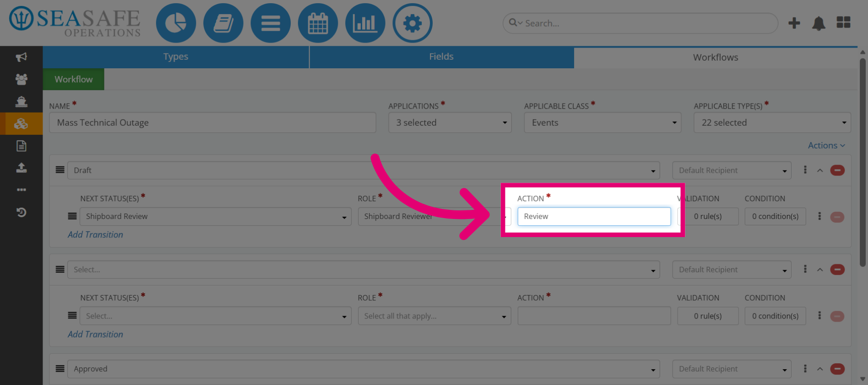Open Shipboard Review next status dropdown
Screen dimensions: 868x385
pos(216,216)
